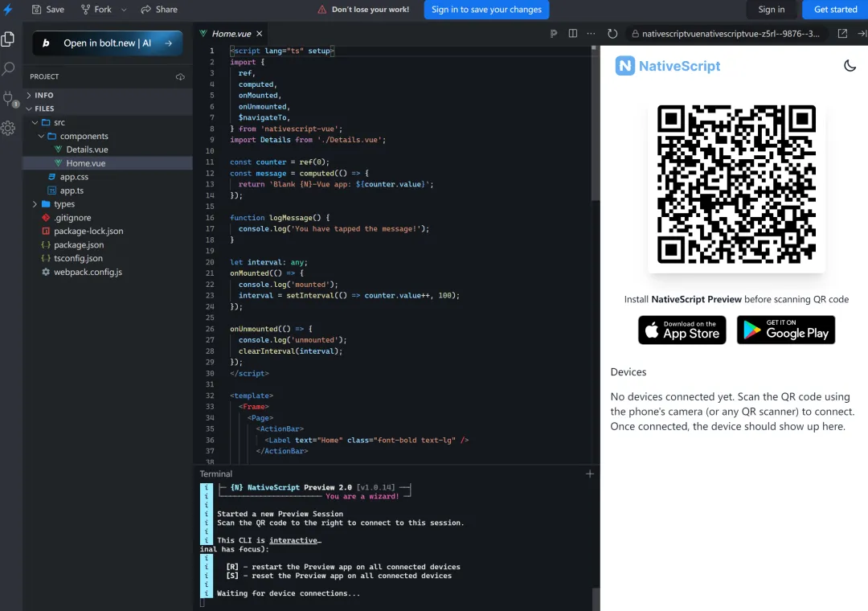The image size is (868, 611).
Task: Open the Search sidebar icon
Action: point(8,68)
